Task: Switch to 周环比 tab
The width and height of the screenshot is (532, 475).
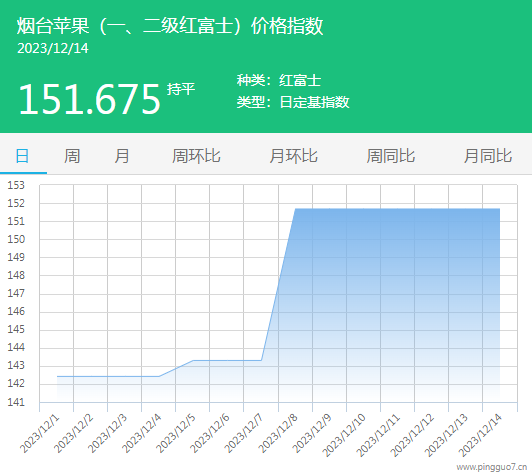Action: [x=196, y=156]
